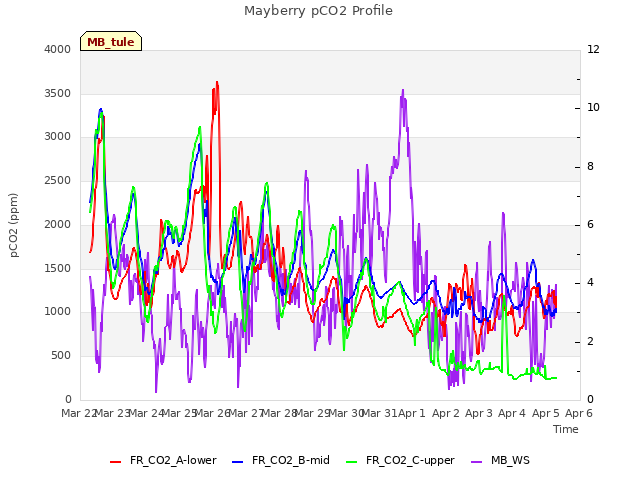
Task: Click the Apr 6 date label
Action: click(579, 413)
